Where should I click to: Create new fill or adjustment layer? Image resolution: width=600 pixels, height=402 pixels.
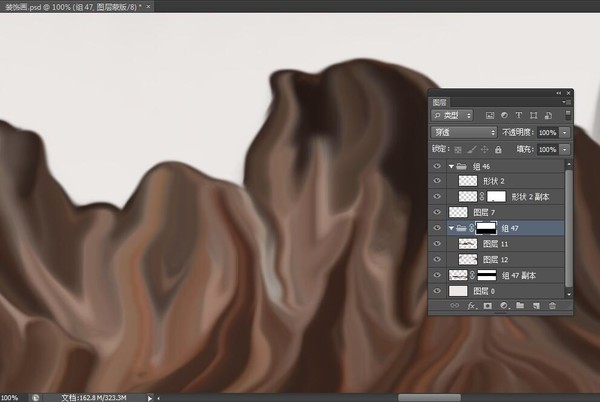tap(504, 306)
